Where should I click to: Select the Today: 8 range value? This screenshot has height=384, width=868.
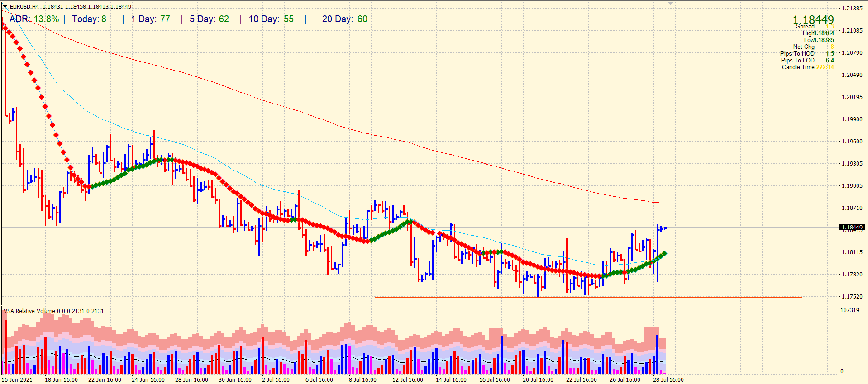(x=89, y=19)
